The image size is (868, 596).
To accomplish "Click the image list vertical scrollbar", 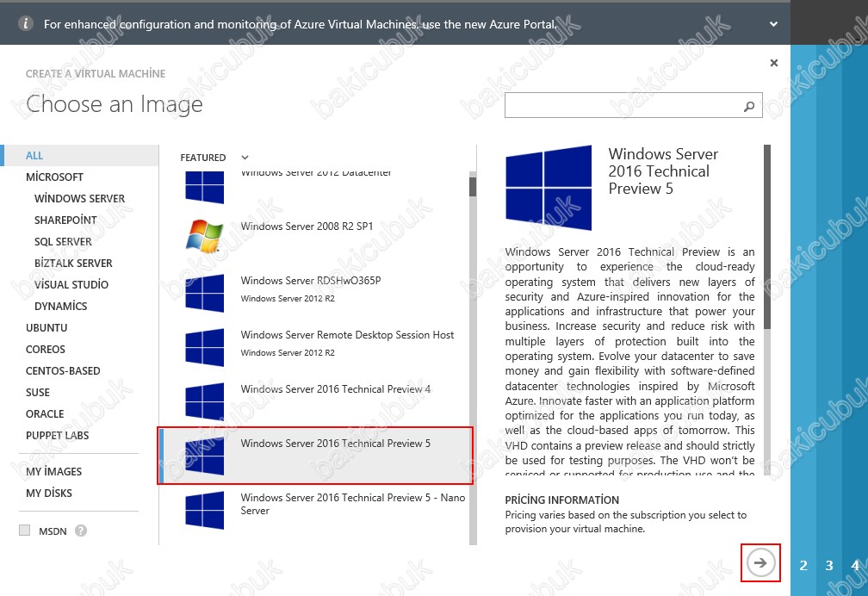I will [x=472, y=188].
